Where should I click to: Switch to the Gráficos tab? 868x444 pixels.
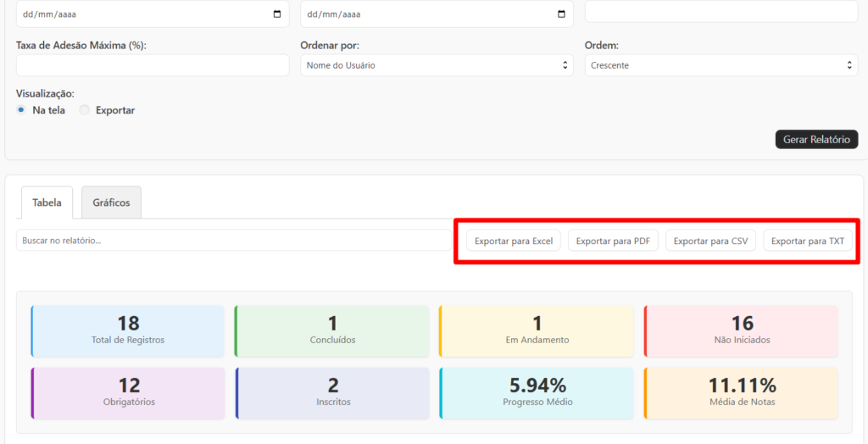111,203
